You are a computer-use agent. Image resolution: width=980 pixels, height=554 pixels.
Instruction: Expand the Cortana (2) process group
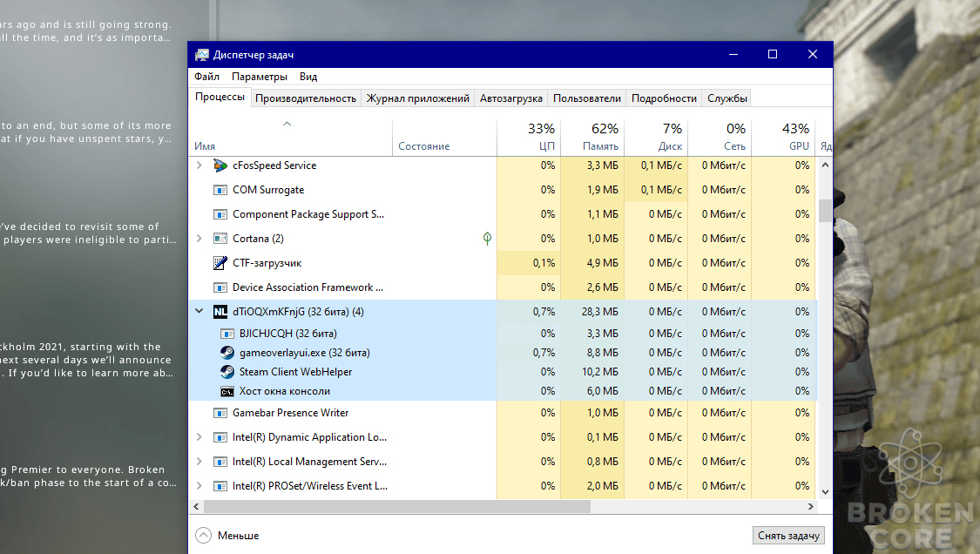[199, 239]
